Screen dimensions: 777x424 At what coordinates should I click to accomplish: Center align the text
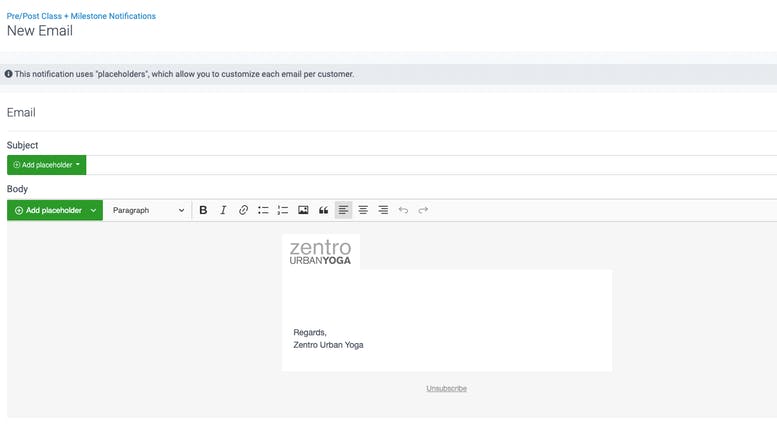click(363, 210)
